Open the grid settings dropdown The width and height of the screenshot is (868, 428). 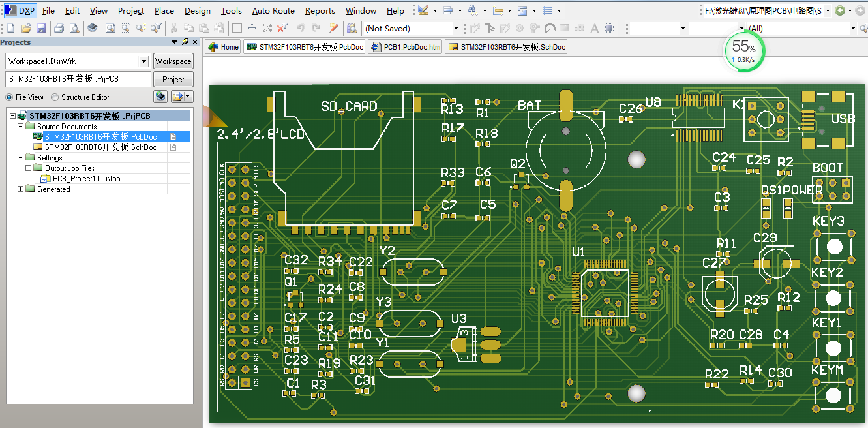click(559, 10)
